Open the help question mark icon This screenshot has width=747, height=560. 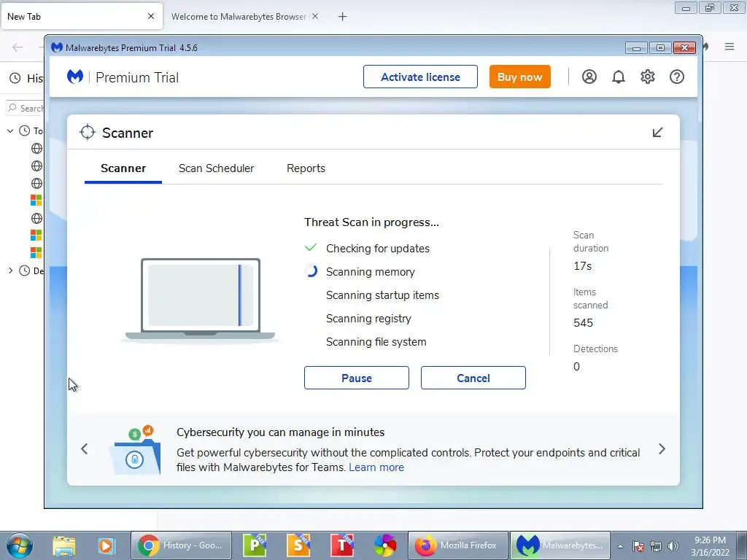(x=676, y=77)
